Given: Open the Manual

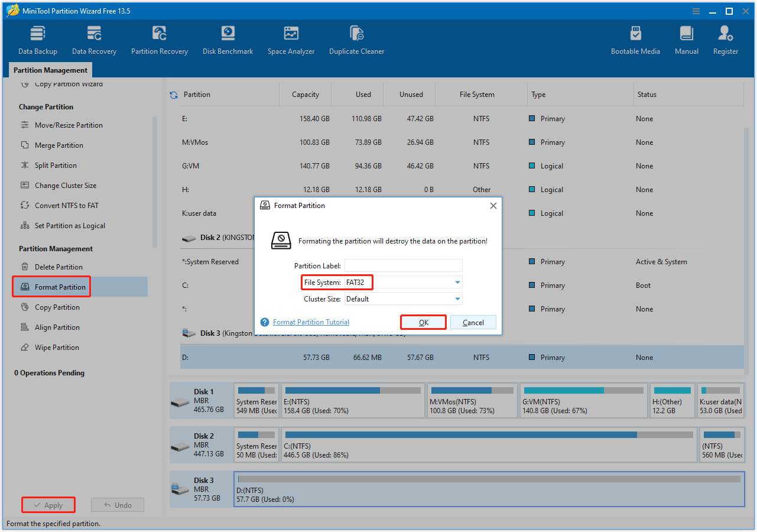Looking at the screenshot, I should (686, 39).
